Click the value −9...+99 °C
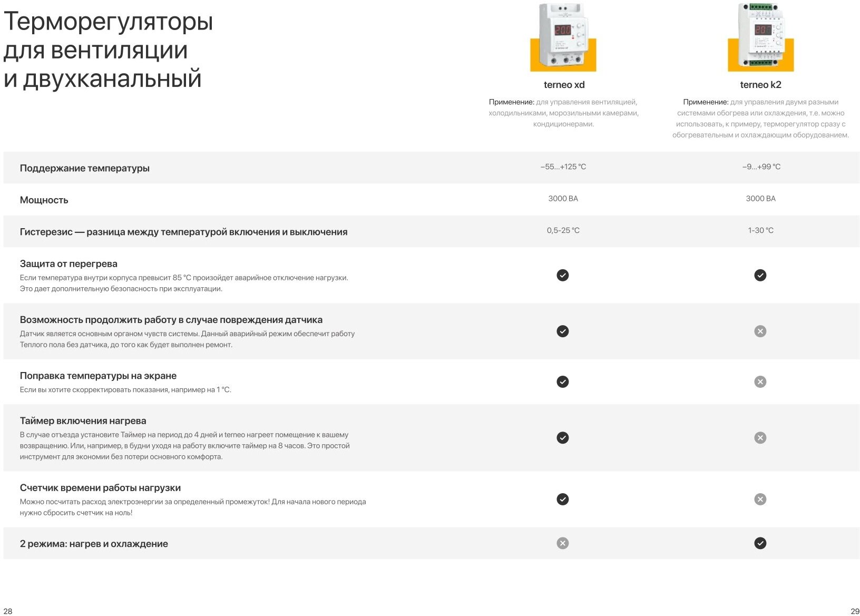 tap(761, 167)
